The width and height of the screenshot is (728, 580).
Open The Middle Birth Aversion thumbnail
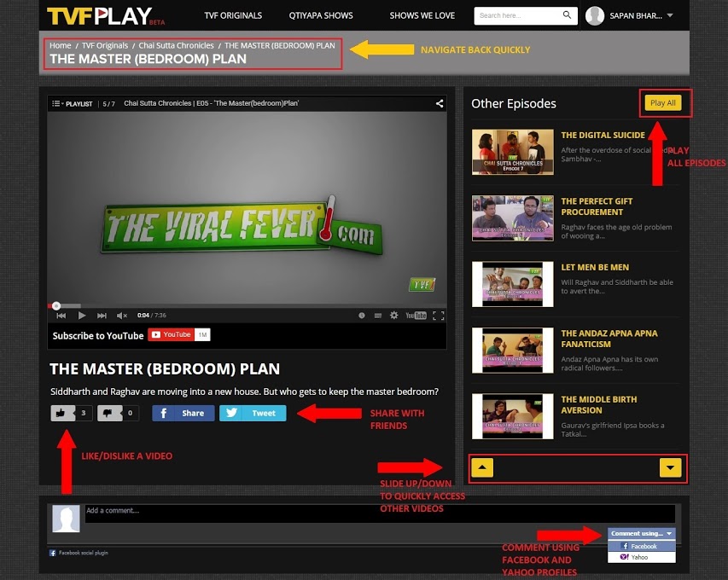pyautogui.click(x=513, y=416)
